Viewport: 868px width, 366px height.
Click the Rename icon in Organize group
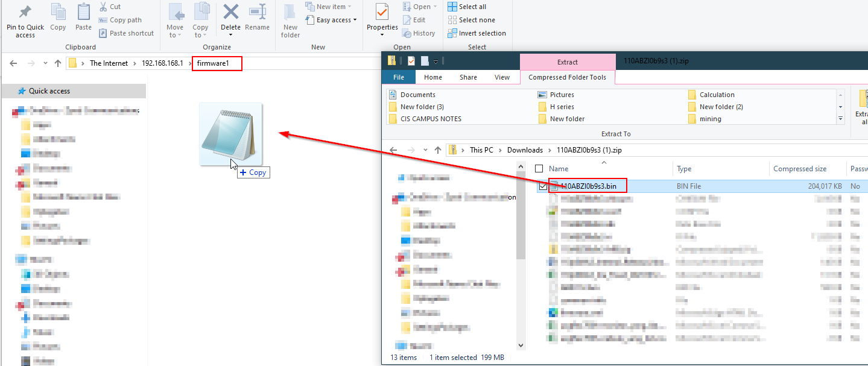click(x=258, y=12)
